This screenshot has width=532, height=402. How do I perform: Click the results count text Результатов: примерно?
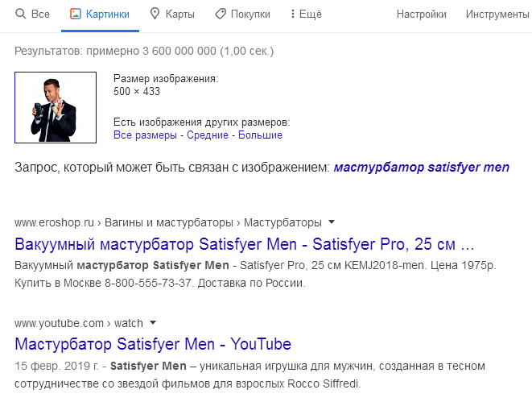click(x=144, y=51)
